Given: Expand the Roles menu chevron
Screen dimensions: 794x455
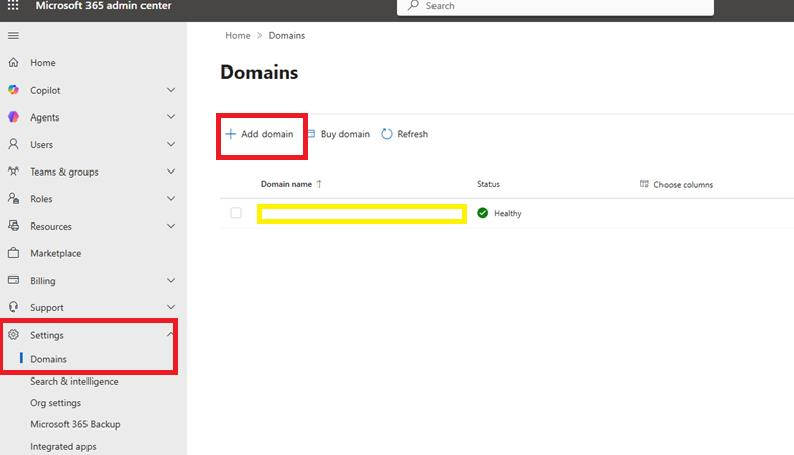Looking at the screenshot, I should click(x=171, y=198).
